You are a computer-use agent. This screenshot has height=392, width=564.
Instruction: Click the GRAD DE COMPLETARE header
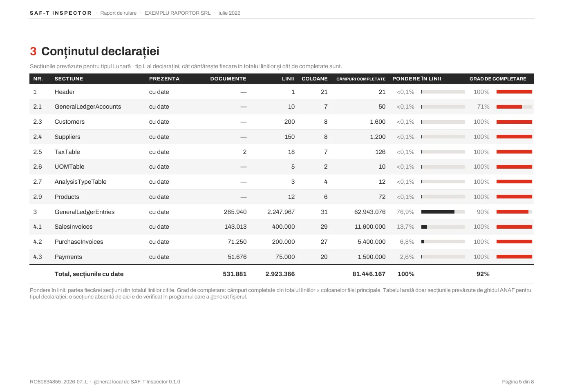point(498,79)
